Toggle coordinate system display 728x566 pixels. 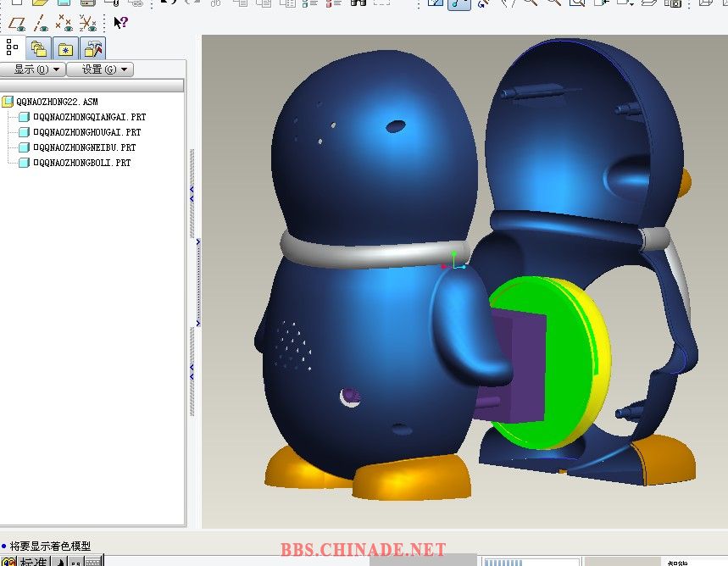(87, 23)
